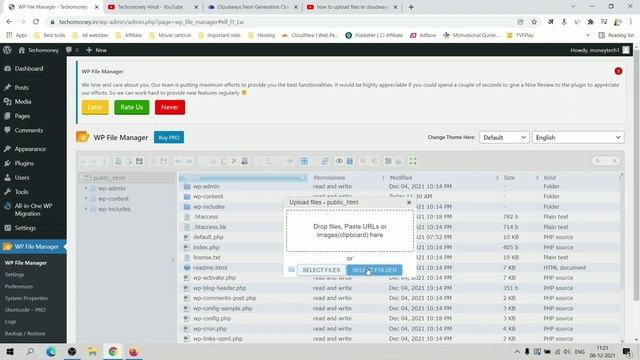Open a new browser tab
The height and width of the screenshot is (360, 640).
coord(411,7)
